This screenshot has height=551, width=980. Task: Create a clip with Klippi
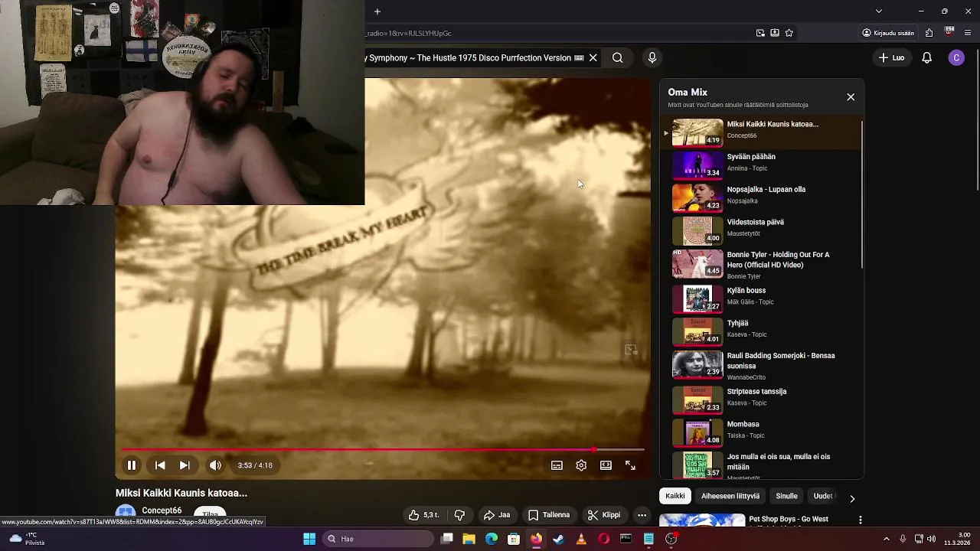click(x=603, y=515)
